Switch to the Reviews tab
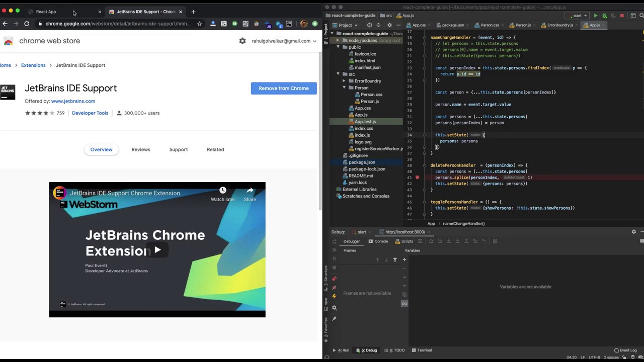644x362 pixels. coord(141,149)
